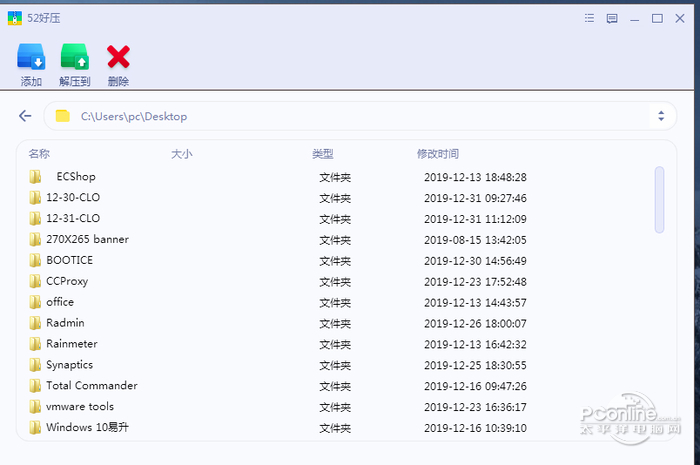This screenshot has height=465, width=700.
Task: Click the folder icon beside office
Action: (35, 303)
